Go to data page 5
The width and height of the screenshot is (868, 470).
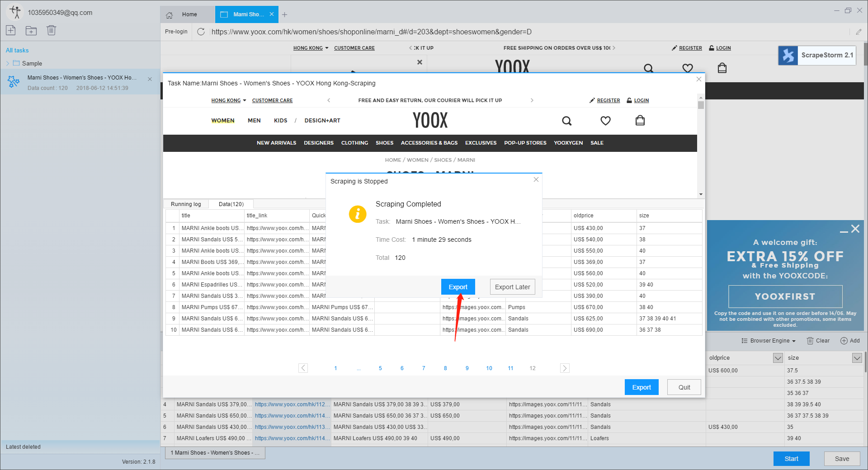380,368
